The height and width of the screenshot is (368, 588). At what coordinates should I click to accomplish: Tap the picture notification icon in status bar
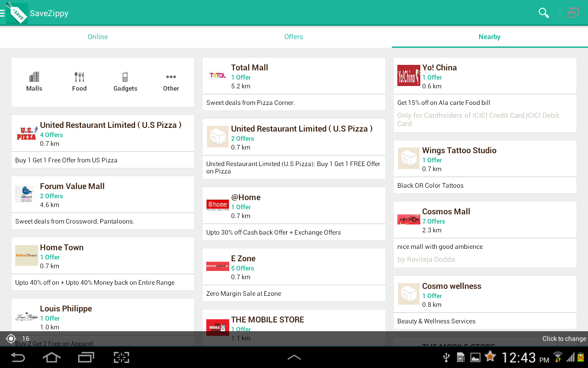point(475,357)
